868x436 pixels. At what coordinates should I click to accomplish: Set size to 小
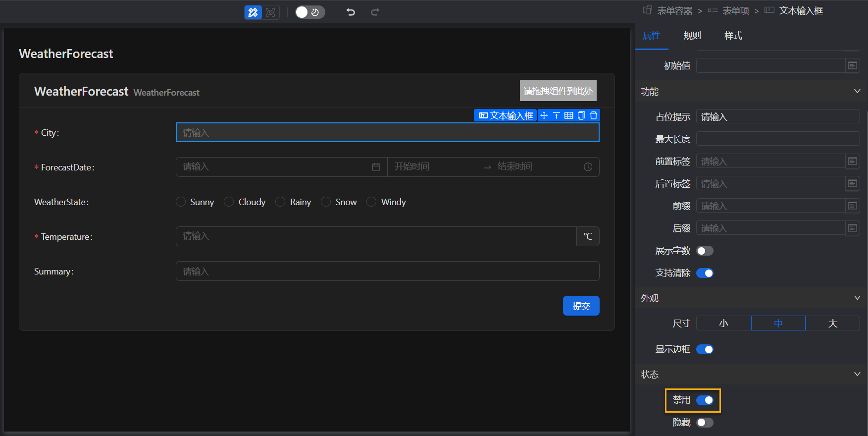(x=723, y=323)
